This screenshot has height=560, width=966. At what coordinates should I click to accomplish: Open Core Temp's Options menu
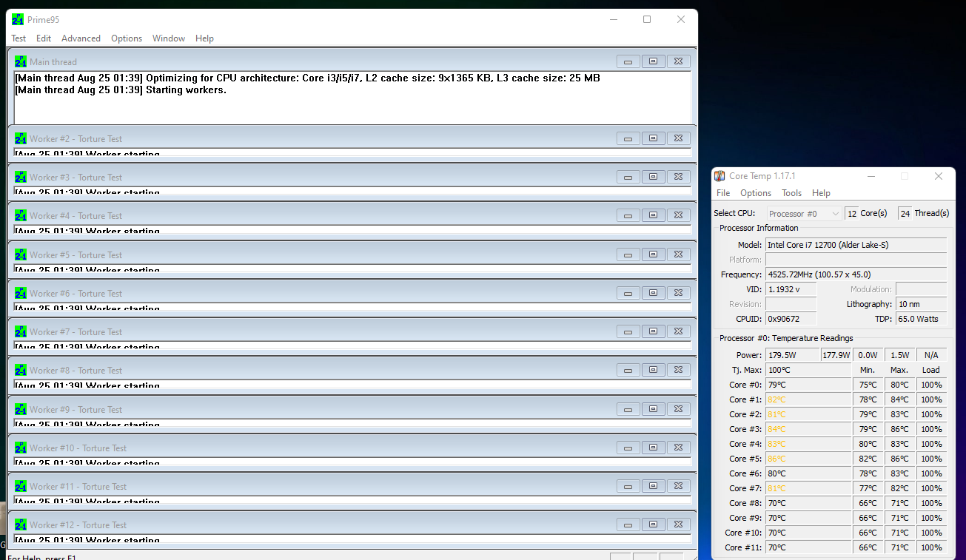pyautogui.click(x=756, y=193)
